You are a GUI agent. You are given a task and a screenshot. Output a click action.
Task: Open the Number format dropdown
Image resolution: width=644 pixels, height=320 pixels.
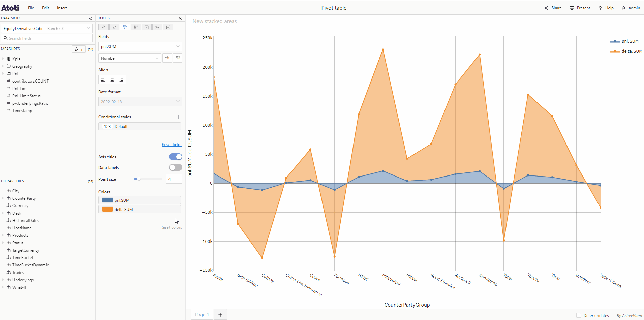point(130,58)
